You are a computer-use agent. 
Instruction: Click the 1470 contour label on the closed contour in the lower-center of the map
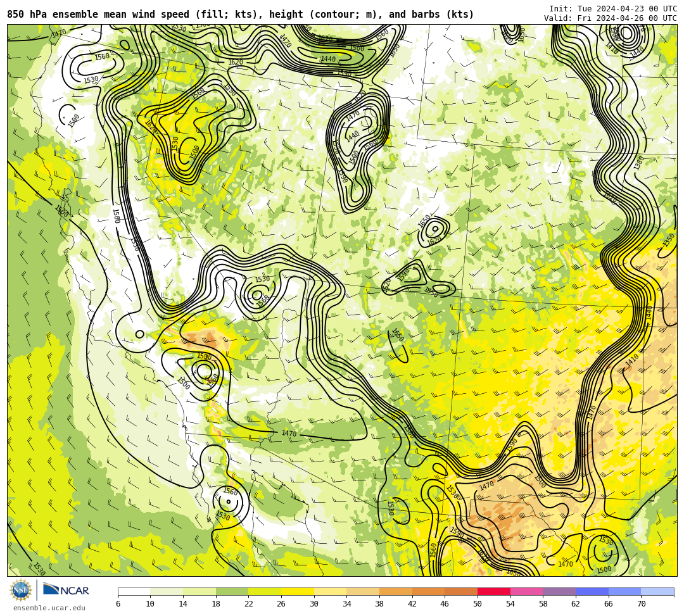click(289, 433)
